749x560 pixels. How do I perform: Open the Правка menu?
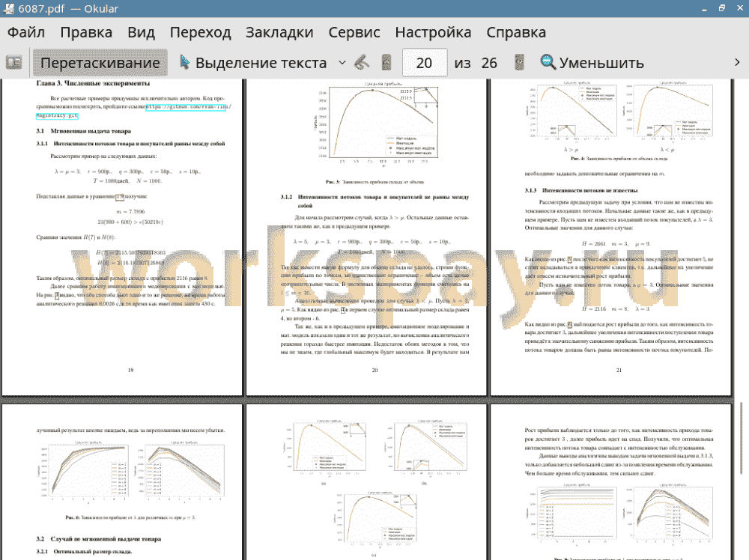86,32
